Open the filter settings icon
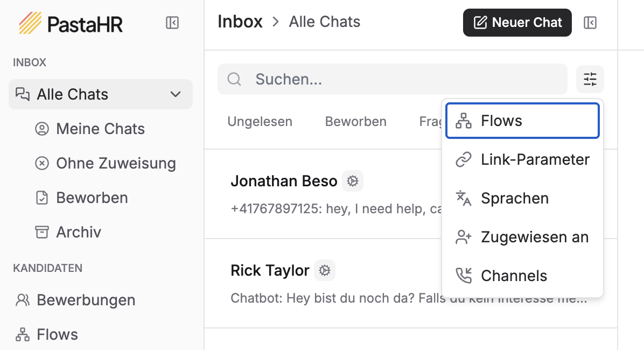Image resolution: width=644 pixels, height=350 pixels. 590,79
